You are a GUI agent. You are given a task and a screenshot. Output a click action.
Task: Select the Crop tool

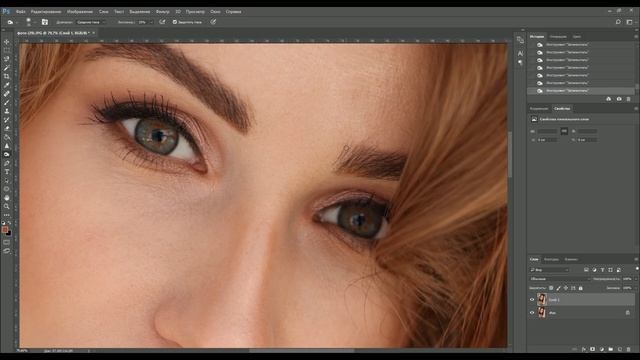pyautogui.click(x=7, y=76)
